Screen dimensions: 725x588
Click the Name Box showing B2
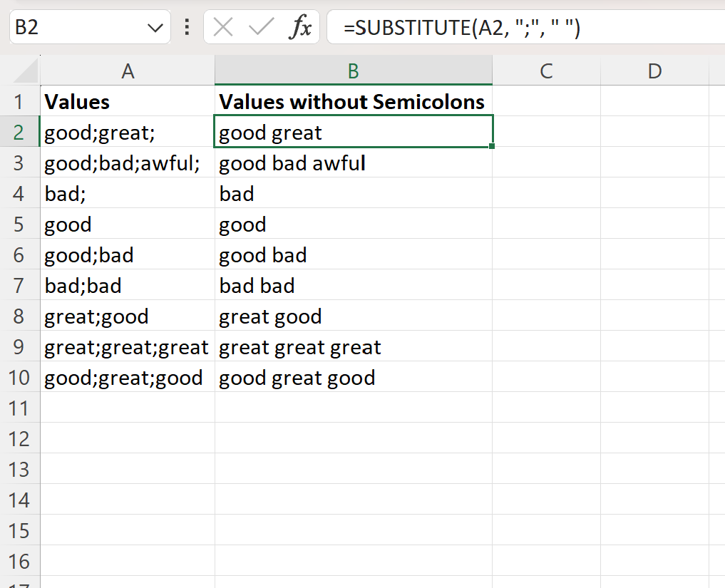(78, 27)
